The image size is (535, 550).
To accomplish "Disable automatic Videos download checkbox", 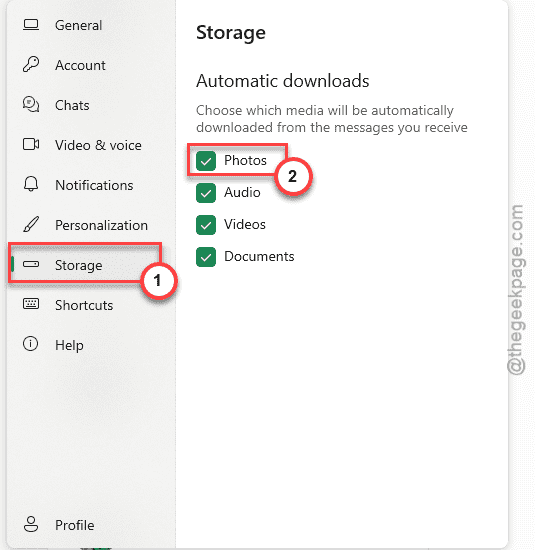I will [206, 225].
